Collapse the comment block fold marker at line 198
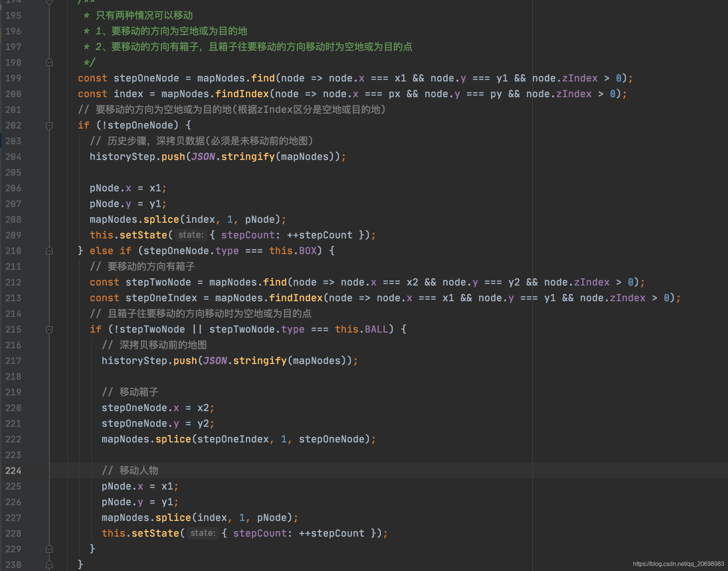The image size is (728, 571). 49,62
